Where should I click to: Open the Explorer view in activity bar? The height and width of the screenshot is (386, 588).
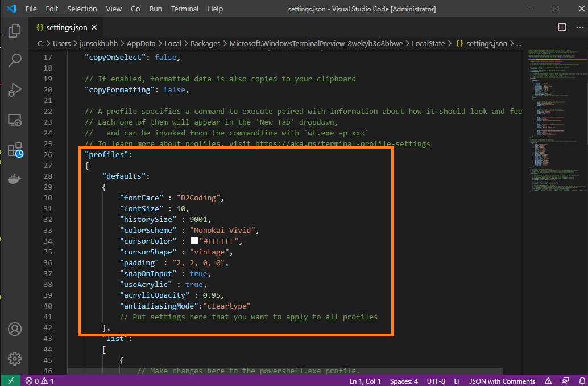coord(15,31)
